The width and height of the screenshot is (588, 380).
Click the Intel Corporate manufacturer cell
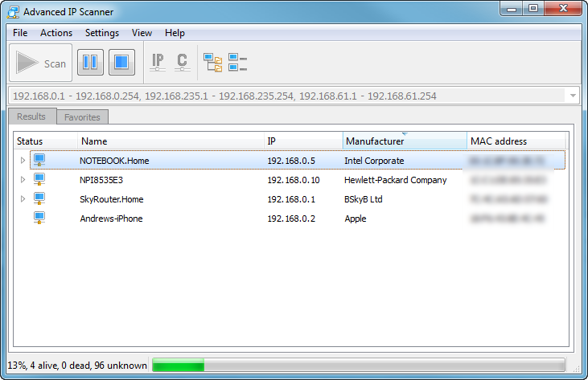[x=374, y=161]
